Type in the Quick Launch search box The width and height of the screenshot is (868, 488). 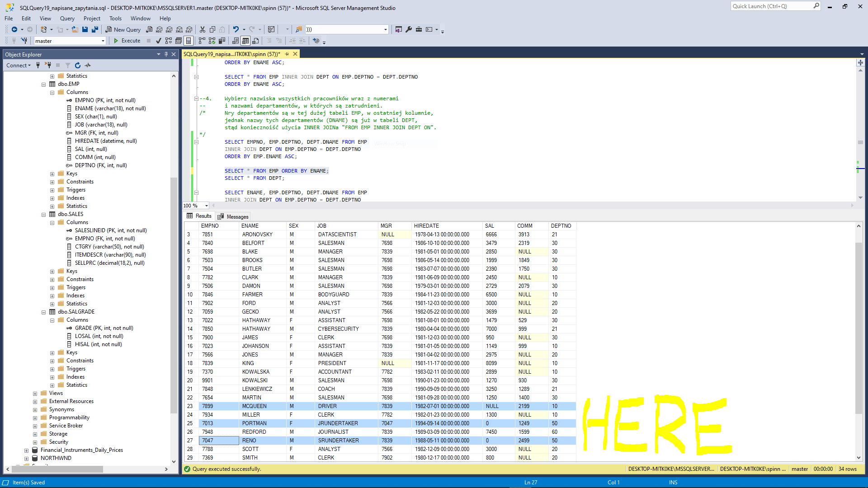point(771,6)
